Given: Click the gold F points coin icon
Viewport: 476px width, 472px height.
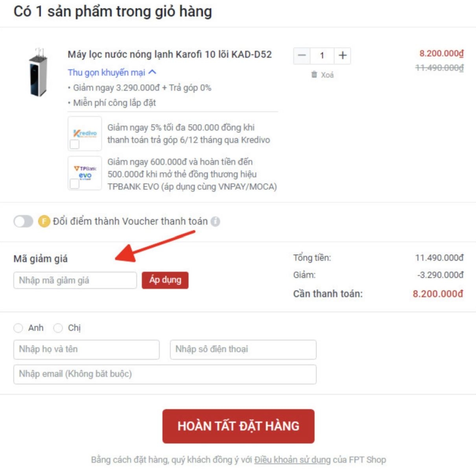Looking at the screenshot, I should tap(44, 221).
